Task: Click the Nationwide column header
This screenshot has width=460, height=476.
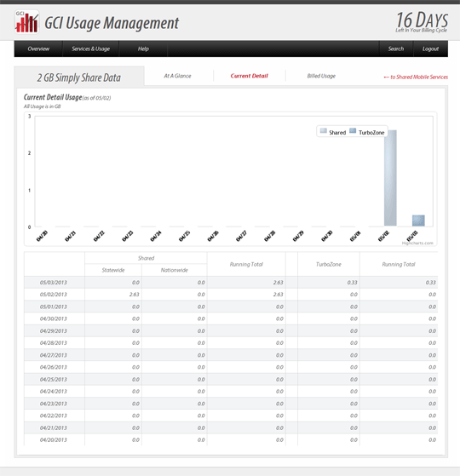Action: coord(175,270)
